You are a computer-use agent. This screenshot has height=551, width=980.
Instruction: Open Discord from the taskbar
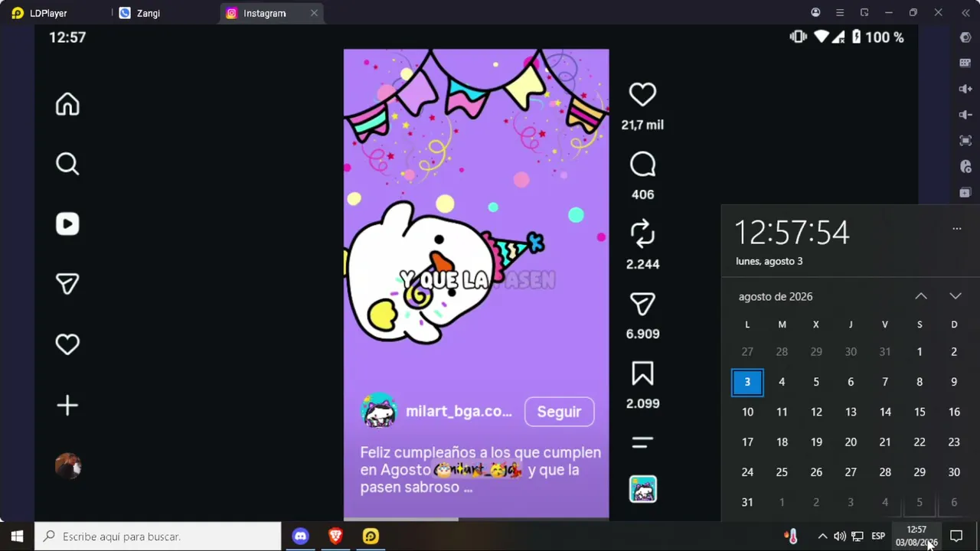pyautogui.click(x=300, y=536)
